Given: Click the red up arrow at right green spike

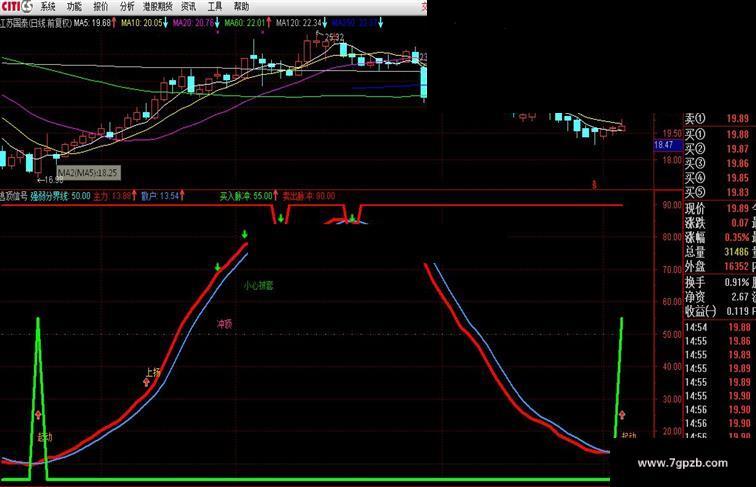Looking at the screenshot, I should coord(622,414).
